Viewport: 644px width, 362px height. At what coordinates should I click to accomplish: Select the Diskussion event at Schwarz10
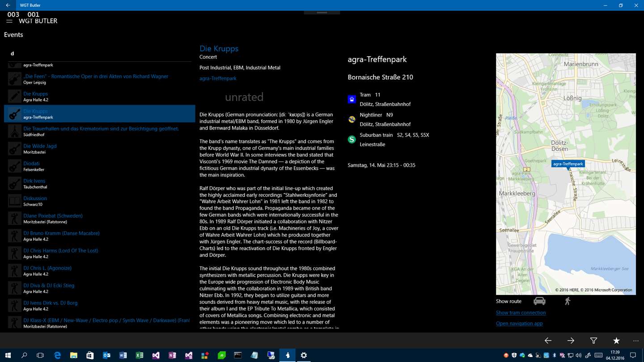click(100, 201)
